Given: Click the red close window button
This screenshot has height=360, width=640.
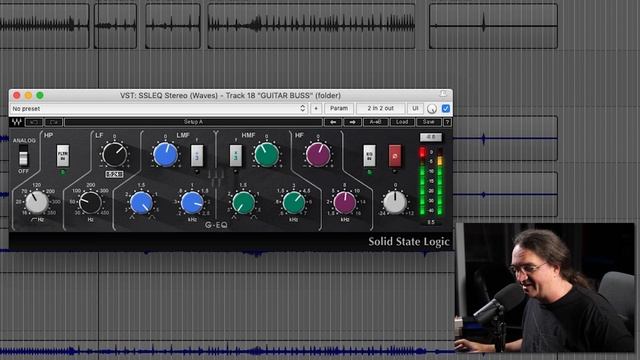Looking at the screenshot, I should pos(17,96).
